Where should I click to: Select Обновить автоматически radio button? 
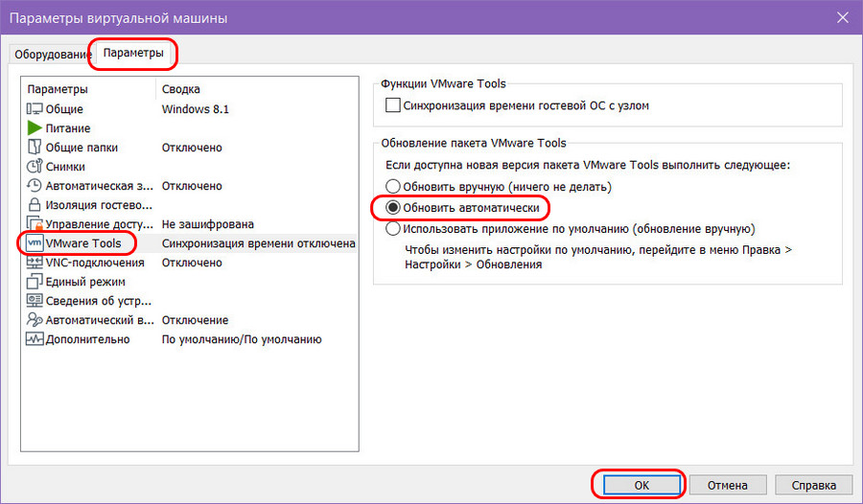point(392,207)
